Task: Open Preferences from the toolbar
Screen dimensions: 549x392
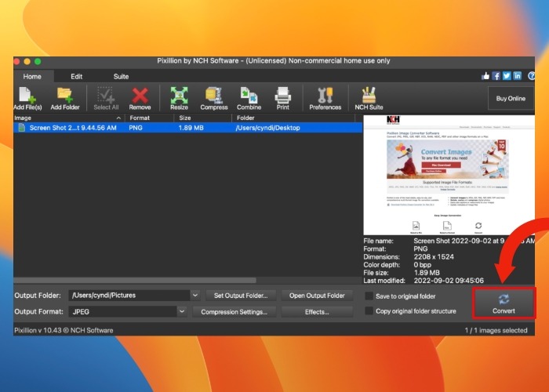Action: [x=325, y=98]
